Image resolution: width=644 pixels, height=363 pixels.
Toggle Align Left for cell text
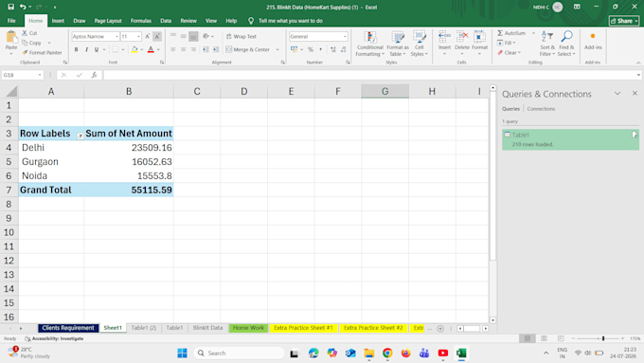coord(173,49)
